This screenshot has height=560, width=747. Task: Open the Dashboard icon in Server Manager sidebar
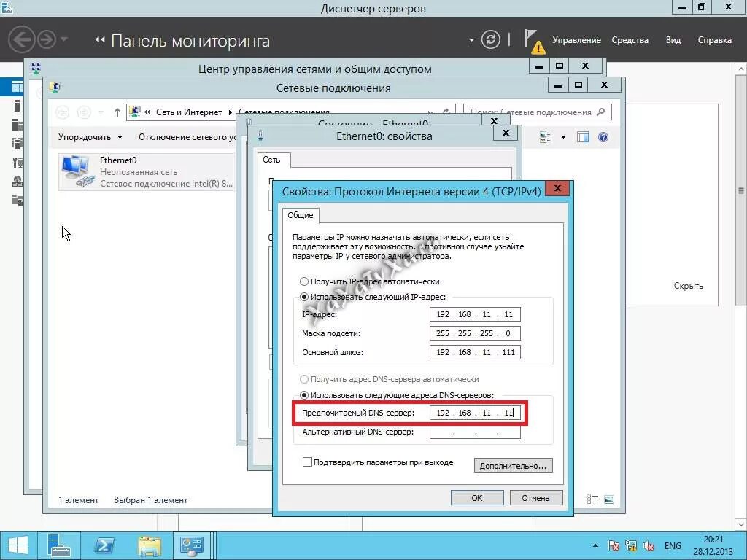(18, 87)
